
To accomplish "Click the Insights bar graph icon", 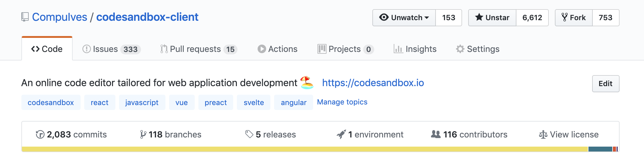I will pyautogui.click(x=398, y=49).
